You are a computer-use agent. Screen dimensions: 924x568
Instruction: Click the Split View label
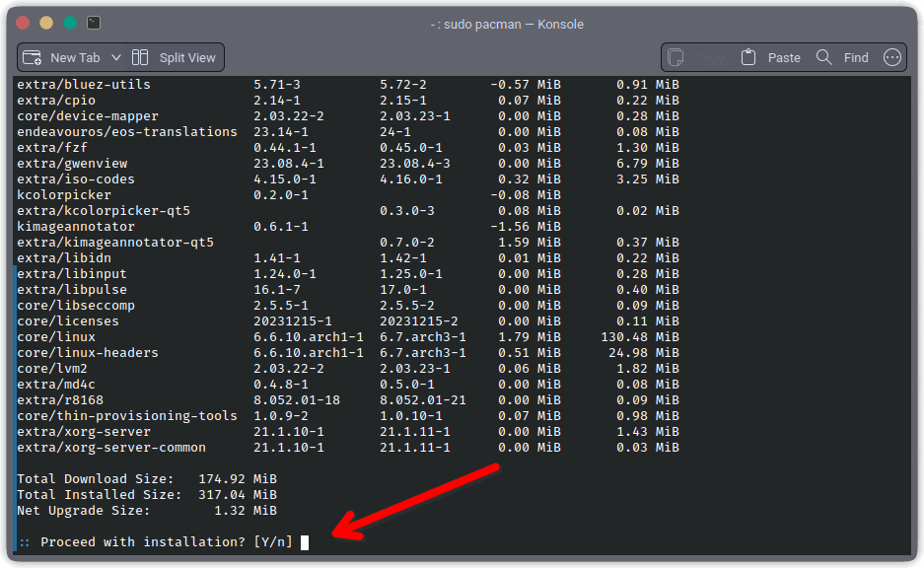click(187, 58)
